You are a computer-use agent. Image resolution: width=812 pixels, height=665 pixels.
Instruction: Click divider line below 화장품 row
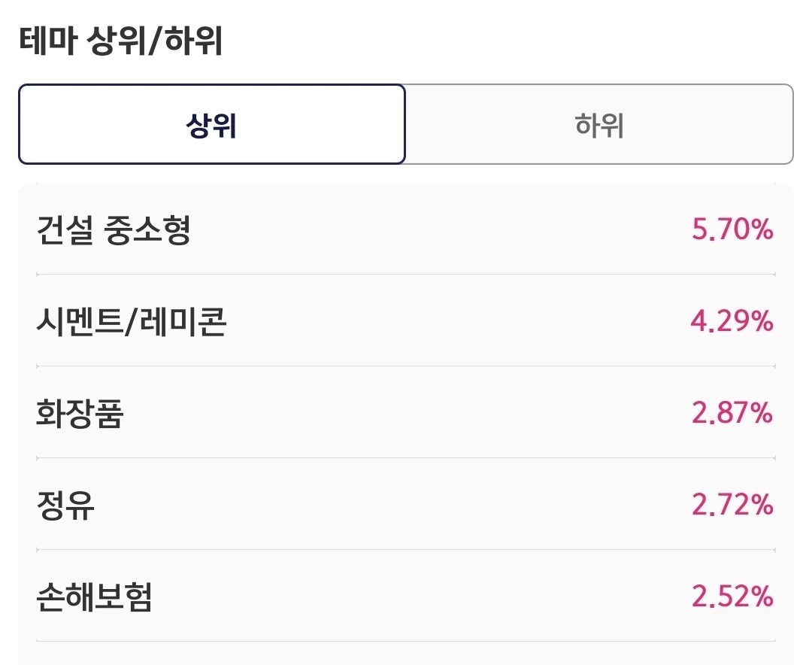point(406,457)
